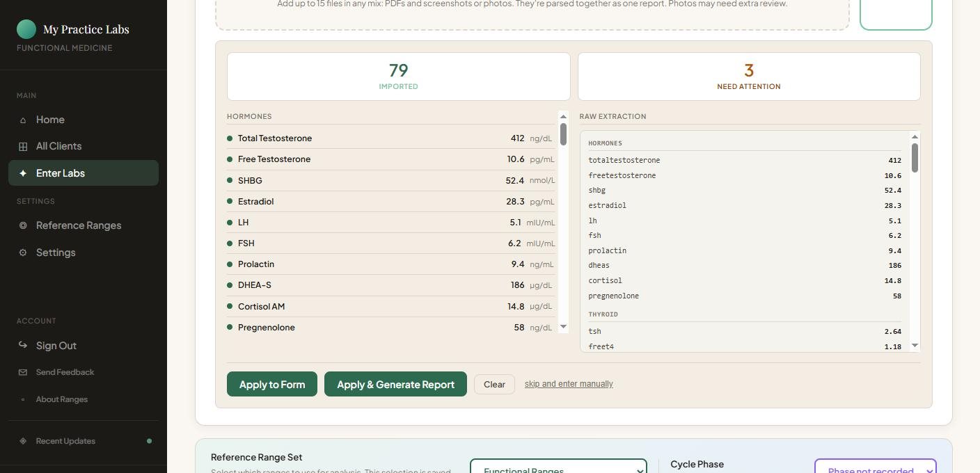Click the raw extraction scrollbar thumb
The width and height of the screenshot is (980, 473).
[915, 158]
